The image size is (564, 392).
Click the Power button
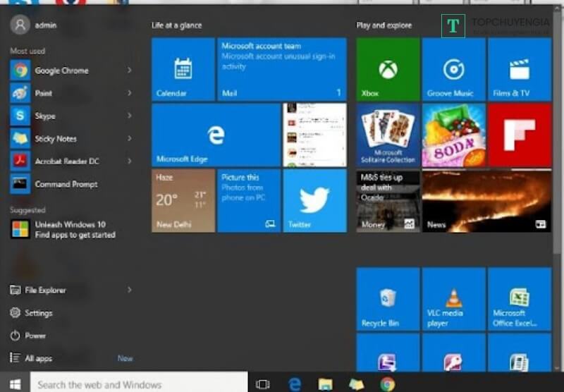pyautogui.click(x=35, y=336)
